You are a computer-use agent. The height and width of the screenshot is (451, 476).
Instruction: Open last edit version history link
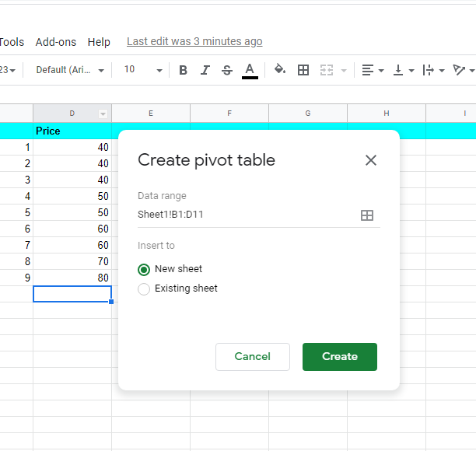(194, 41)
